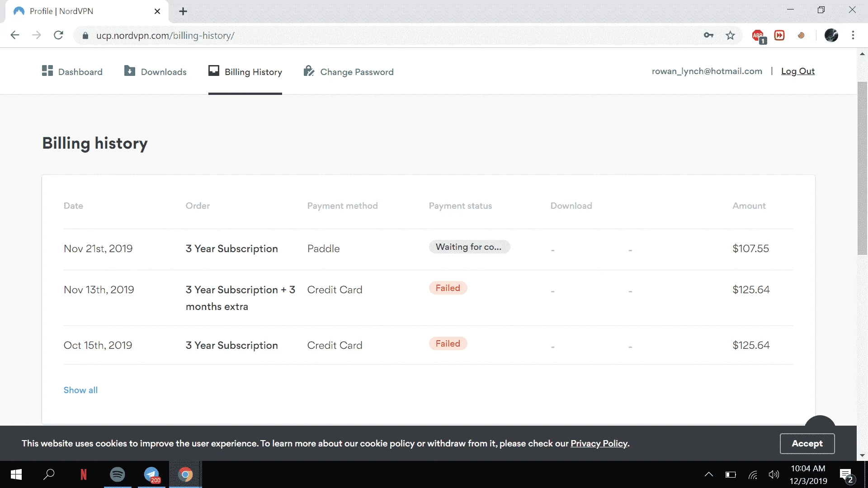Click the Billing History inbox icon

(x=214, y=70)
